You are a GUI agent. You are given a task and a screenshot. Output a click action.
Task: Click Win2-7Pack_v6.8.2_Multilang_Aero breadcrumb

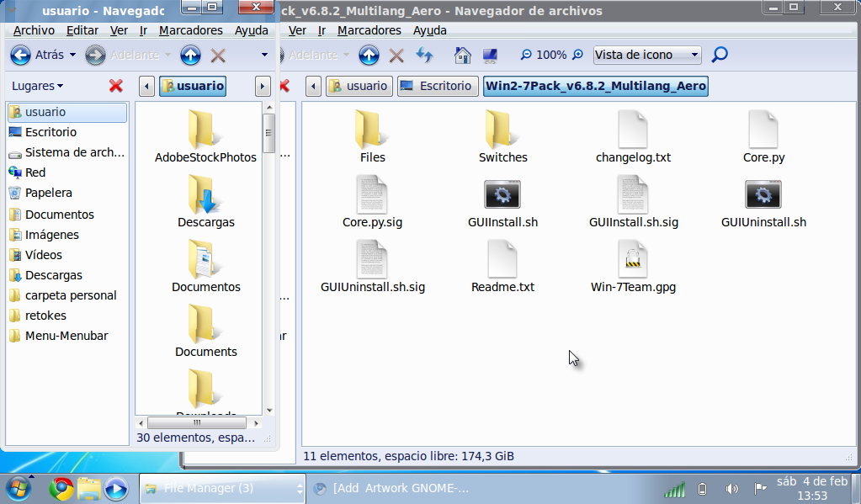tap(596, 86)
